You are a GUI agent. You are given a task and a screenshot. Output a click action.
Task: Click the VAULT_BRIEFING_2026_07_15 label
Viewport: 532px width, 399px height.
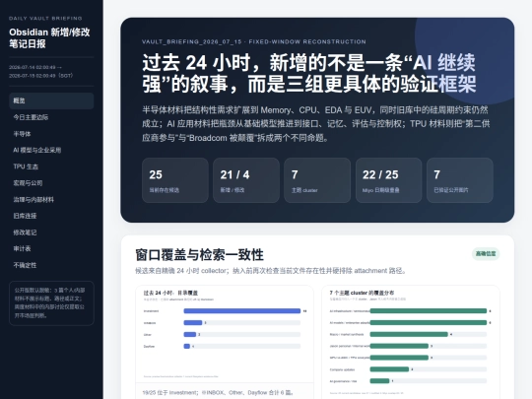click(192, 41)
